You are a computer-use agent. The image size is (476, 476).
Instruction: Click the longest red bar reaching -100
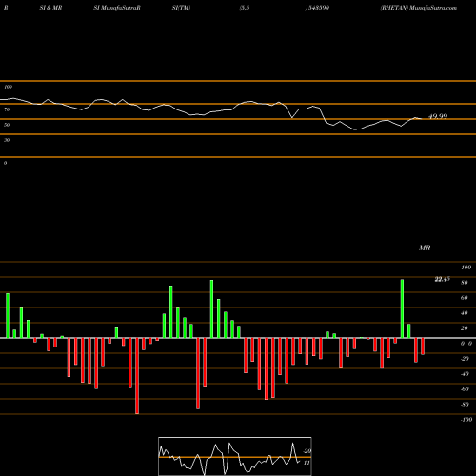[137, 376]
